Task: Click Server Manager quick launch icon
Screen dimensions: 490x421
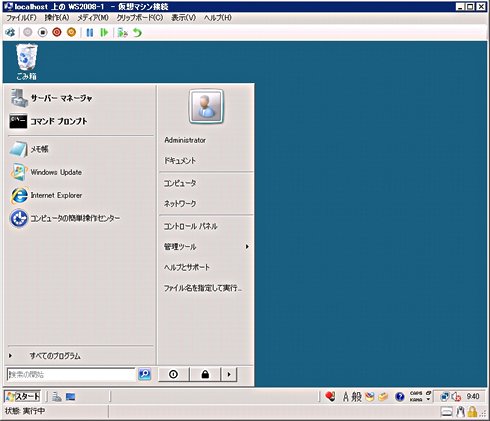Action: tap(57, 397)
